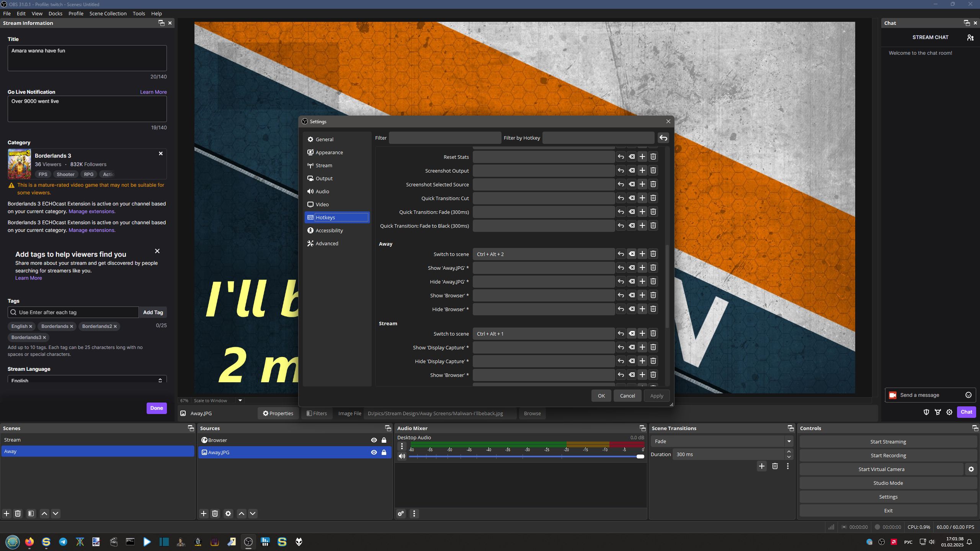Click the reset Filter by Hotkey arrow
Image resolution: width=980 pixels, height=551 pixels.
coord(663,138)
